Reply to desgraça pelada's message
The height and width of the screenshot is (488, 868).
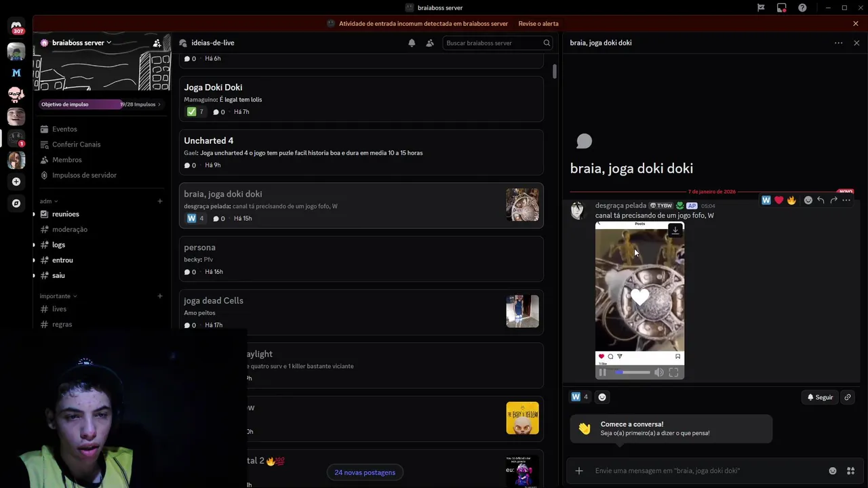pyautogui.click(x=821, y=200)
